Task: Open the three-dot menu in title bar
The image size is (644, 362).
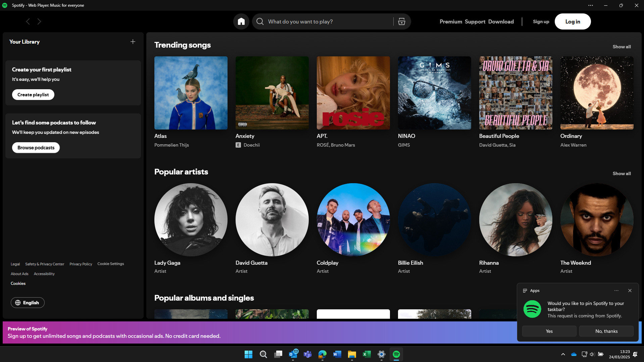Action: (590, 5)
